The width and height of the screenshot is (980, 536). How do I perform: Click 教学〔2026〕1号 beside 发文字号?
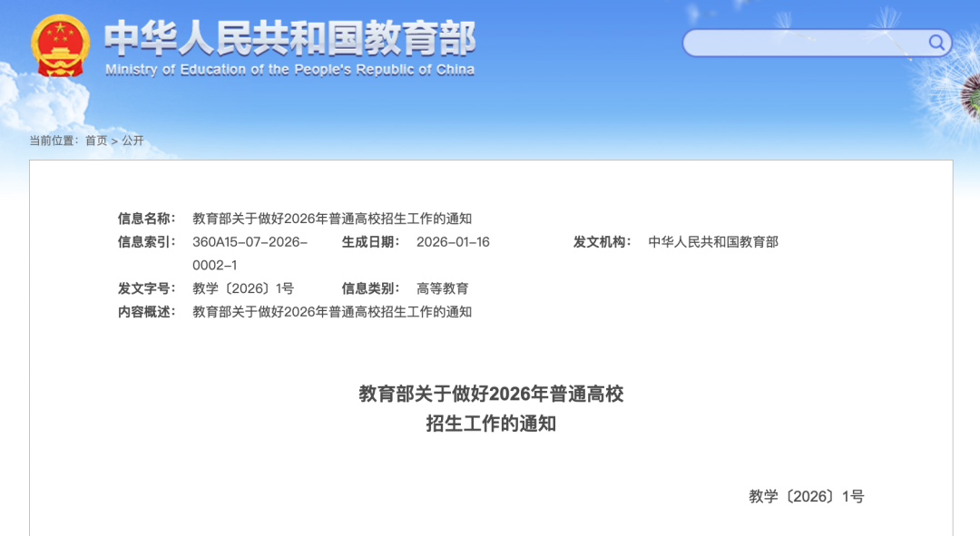click(x=243, y=288)
